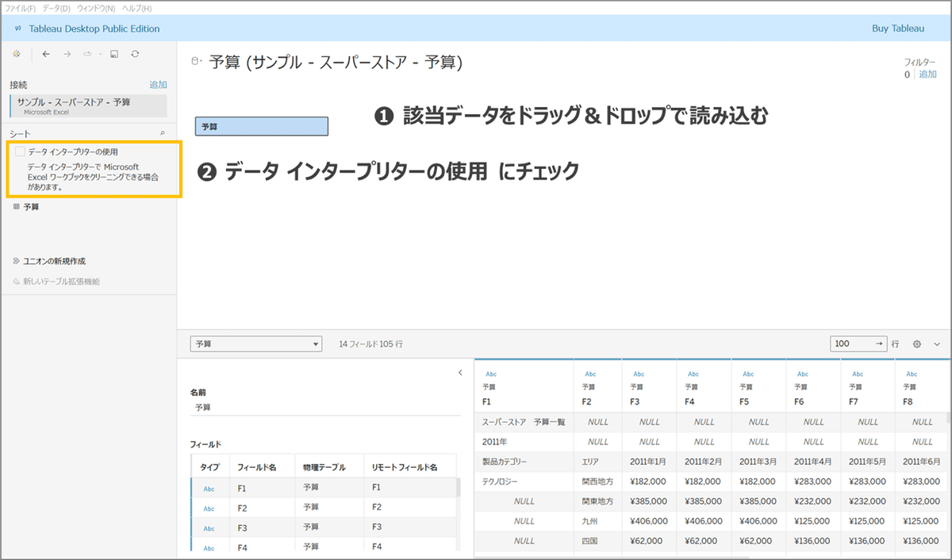The height and width of the screenshot is (560, 952).
Task: Click 追加 next to 接続
Action: tap(158, 85)
